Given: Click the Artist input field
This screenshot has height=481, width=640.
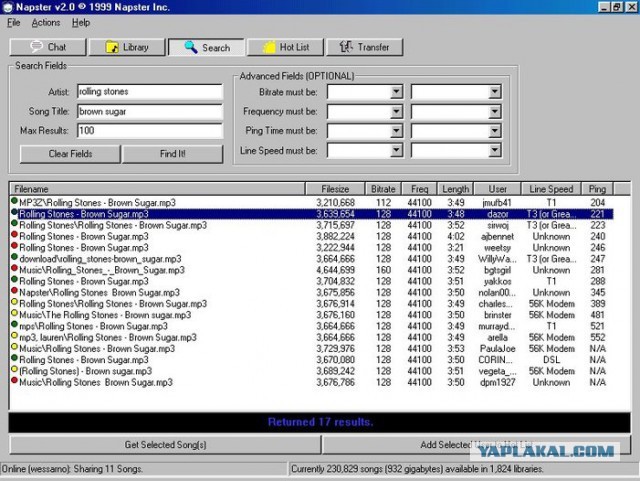Looking at the screenshot, I should tap(150, 91).
